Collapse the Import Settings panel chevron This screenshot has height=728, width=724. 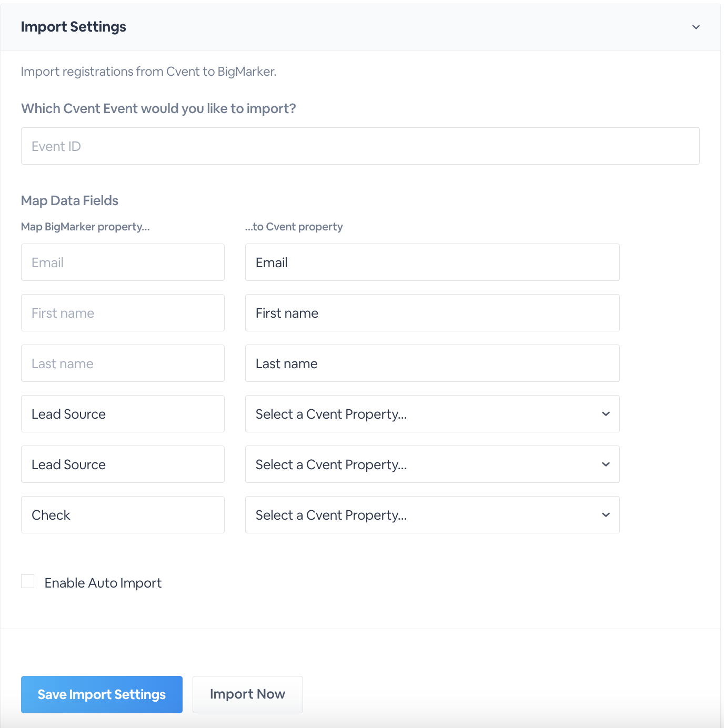pos(696,27)
